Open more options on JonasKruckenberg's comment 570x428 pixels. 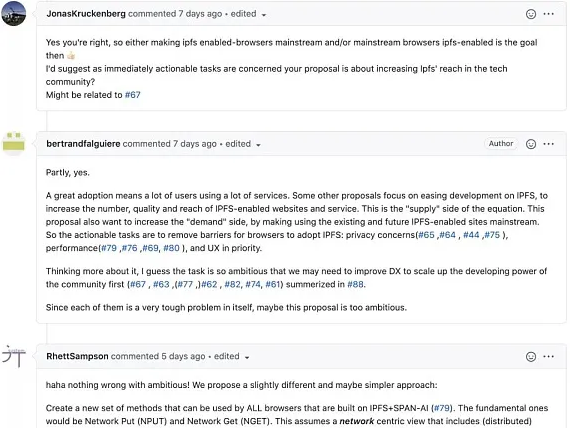click(548, 14)
